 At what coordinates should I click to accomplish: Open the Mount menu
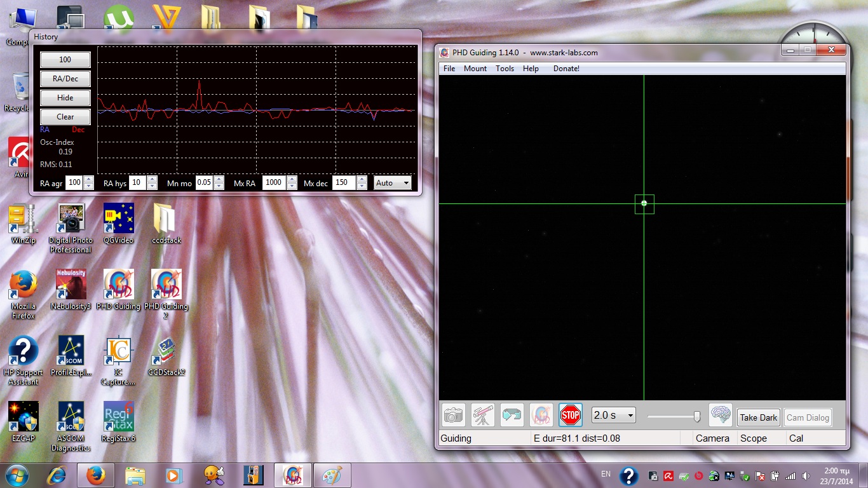point(475,69)
